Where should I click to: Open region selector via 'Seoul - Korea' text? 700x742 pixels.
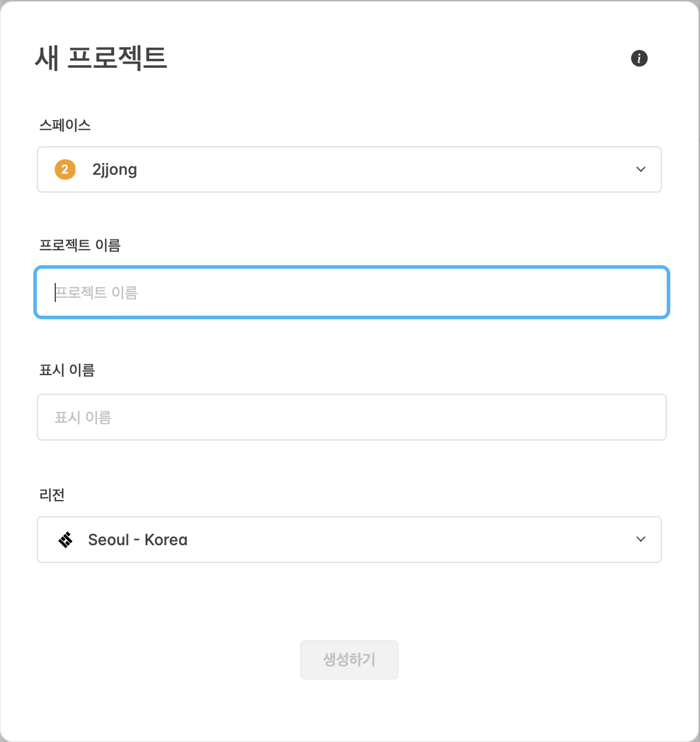[138, 540]
